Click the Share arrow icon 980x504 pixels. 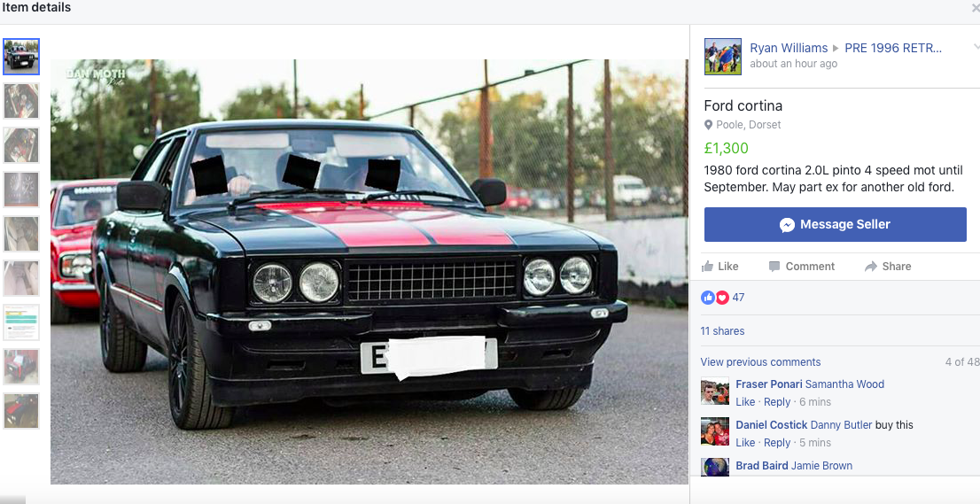tap(871, 267)
